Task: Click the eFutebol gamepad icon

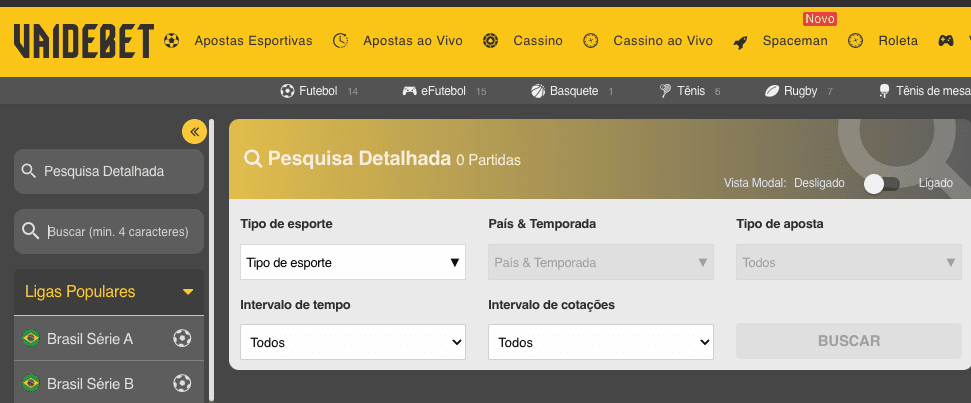Action: (x=409, y=91)
